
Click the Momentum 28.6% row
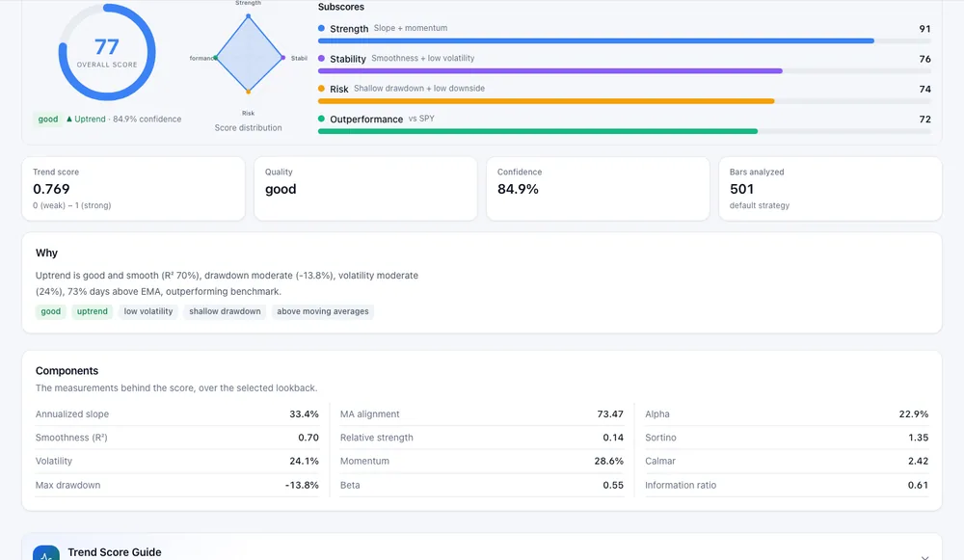click(x=482, y=461)
